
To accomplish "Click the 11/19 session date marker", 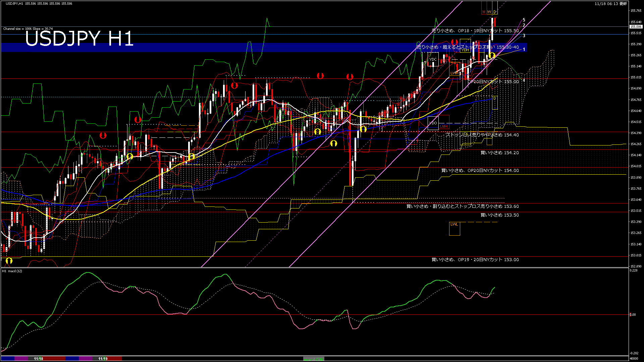I will coord(103,359).
